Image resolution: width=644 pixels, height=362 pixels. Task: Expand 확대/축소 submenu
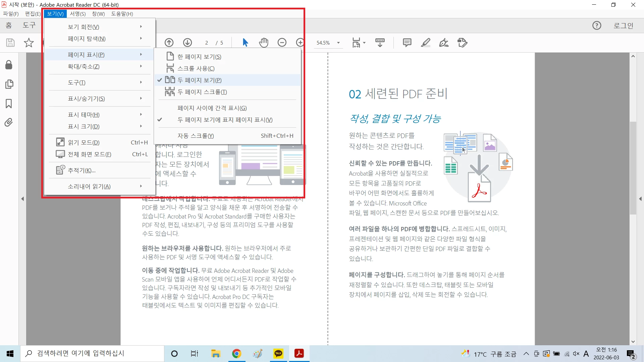tap(84, 66)
